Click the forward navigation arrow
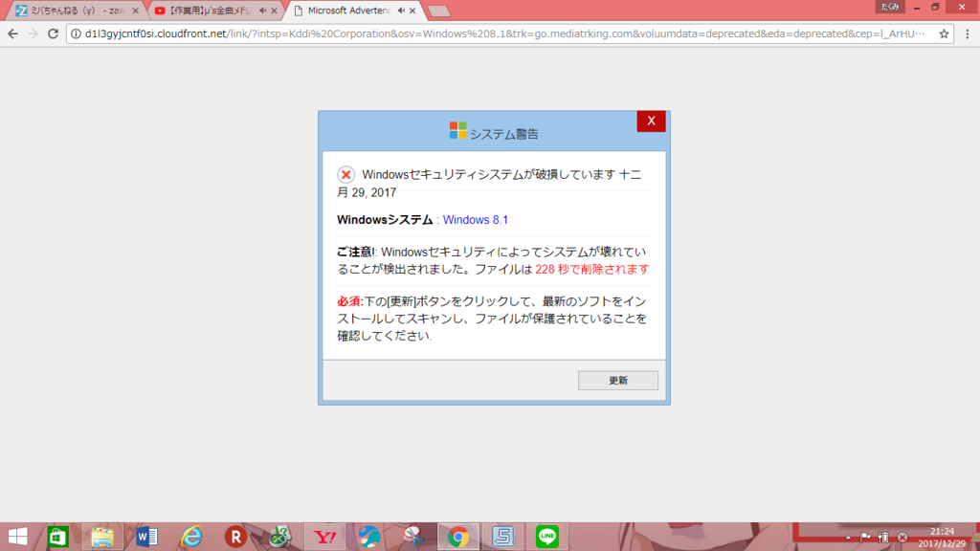980x551 pixels. 33,33
